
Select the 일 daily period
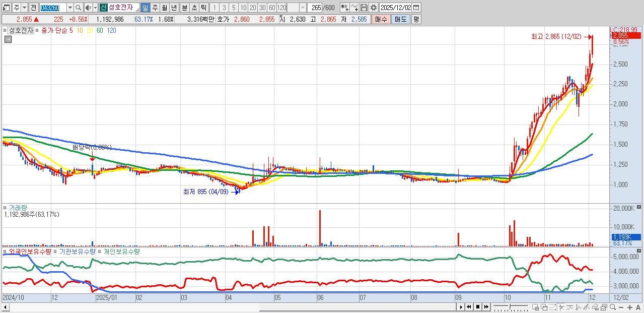pyautogui.click(x=145, y=8)
